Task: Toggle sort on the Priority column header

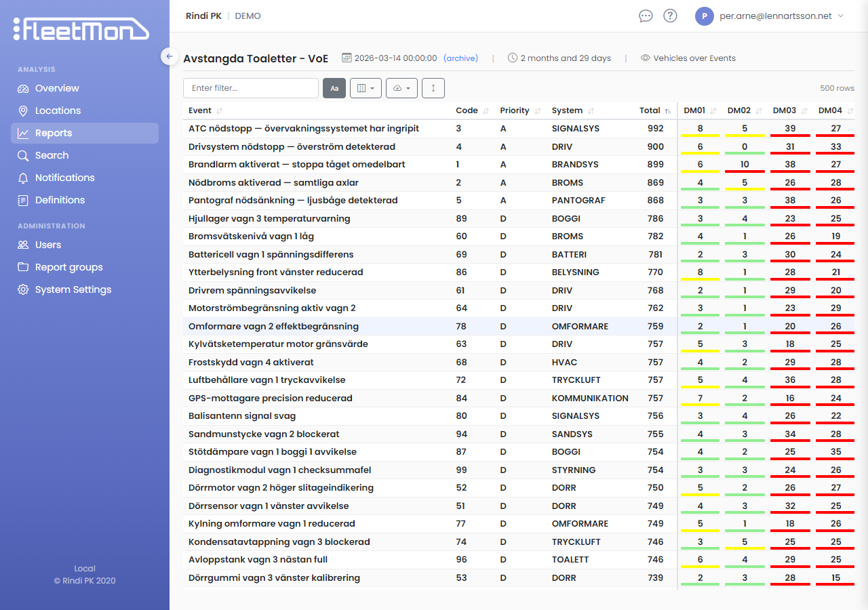Action: tap(515, 110)
